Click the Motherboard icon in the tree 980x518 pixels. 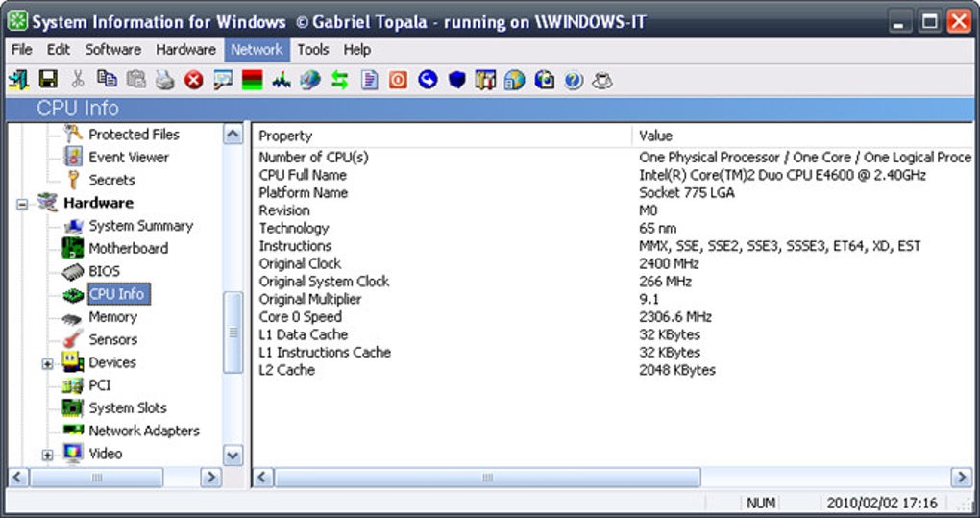(72, 248)
